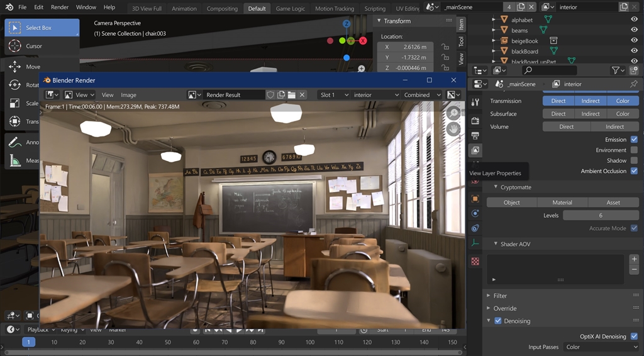Click the zoom magnifier icon in render window

point(453,113)
